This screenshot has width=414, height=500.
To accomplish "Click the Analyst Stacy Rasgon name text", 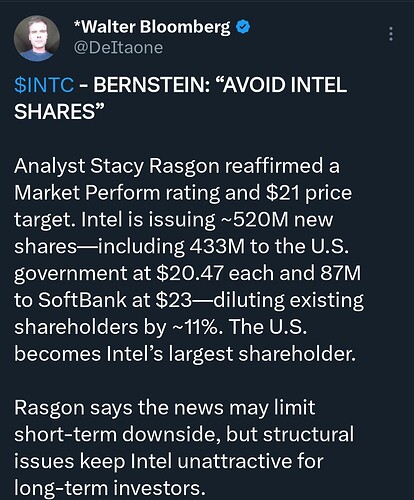I will click(117, 166).
